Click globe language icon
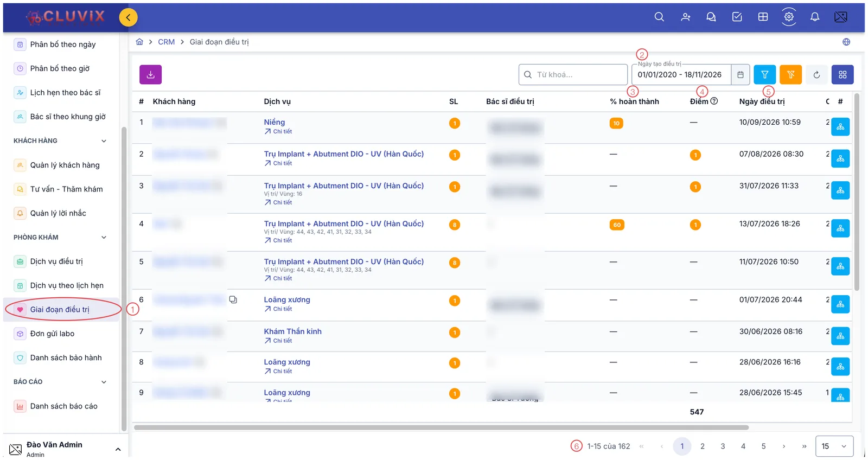This screenshot has height=460, width=868. click(846, 42)
